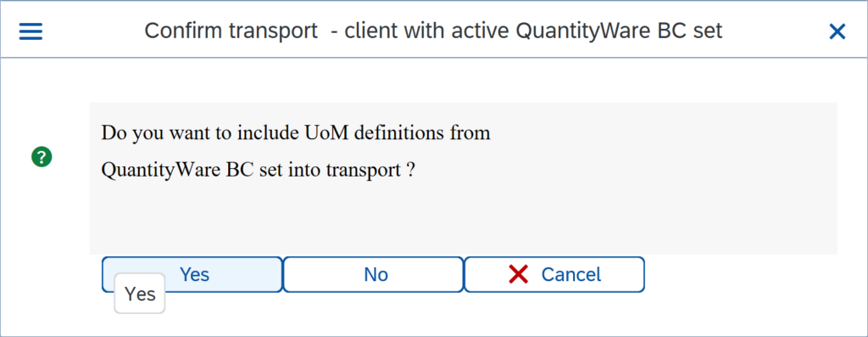This screenshot has height=337, width=868.
Task: Click the "QuantityWare BC set into transport" line
Action: pyautogui.click(x=258, y=170)
